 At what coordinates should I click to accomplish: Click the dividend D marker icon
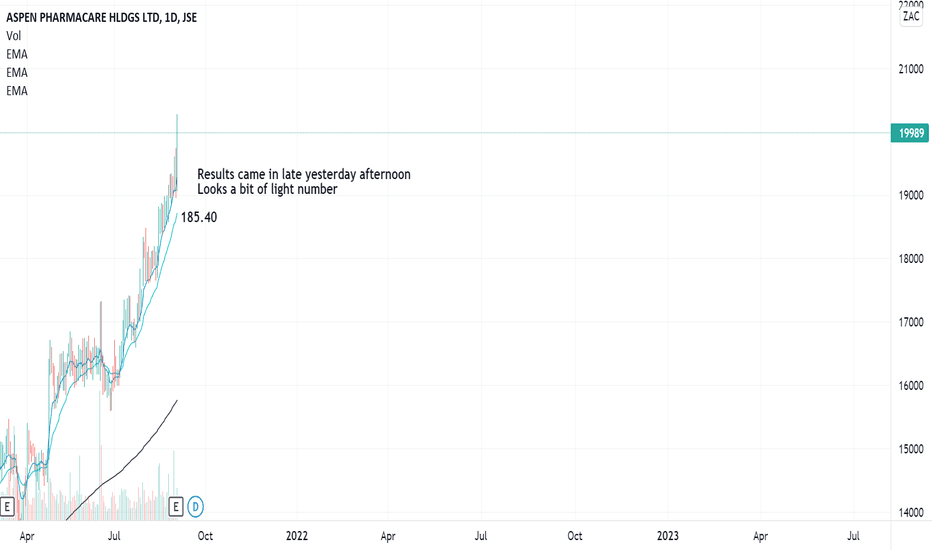(196, 507)
